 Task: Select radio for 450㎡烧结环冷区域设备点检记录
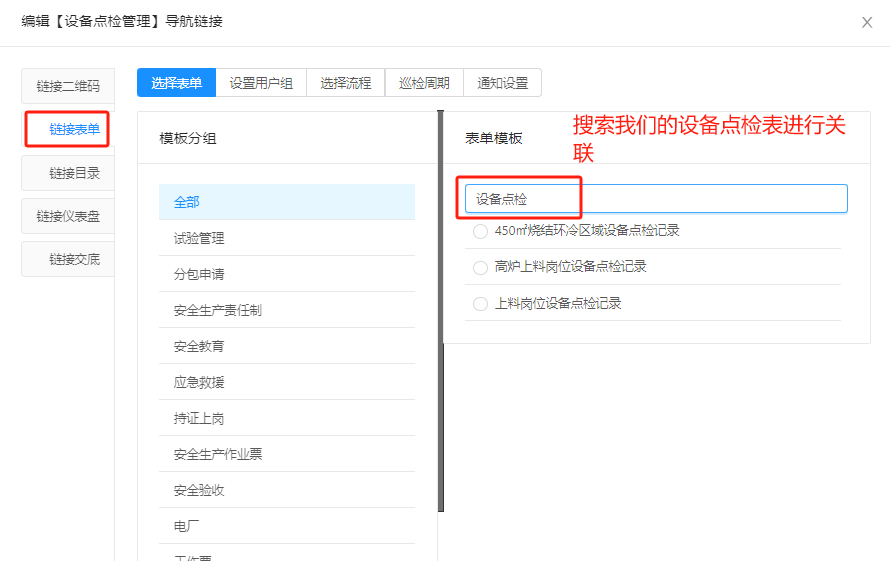(481, 231)
